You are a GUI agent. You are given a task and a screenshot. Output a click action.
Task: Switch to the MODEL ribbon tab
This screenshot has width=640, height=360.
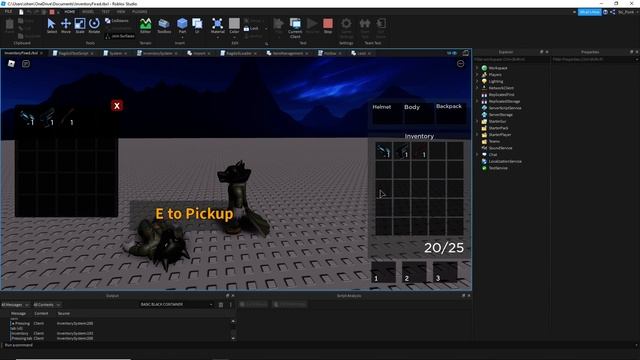[x=88, y=12]
